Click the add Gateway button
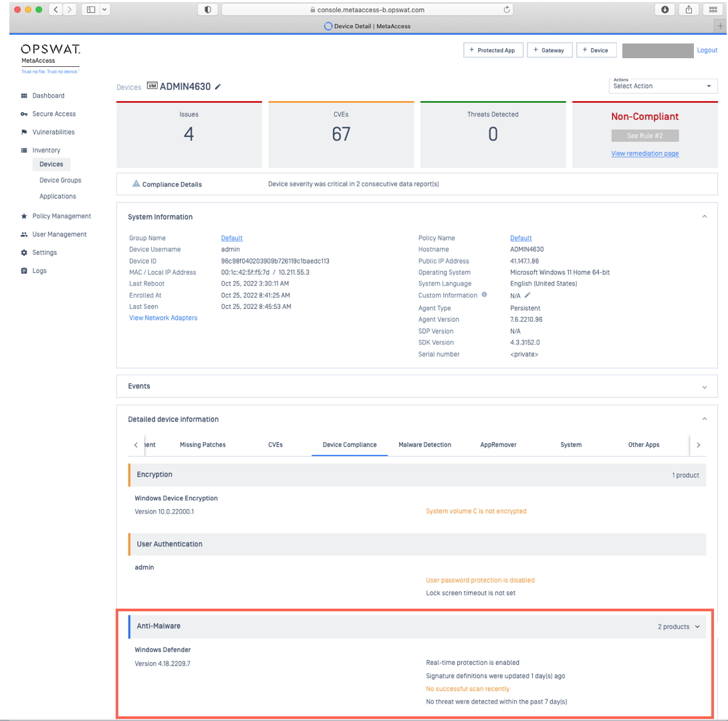 550,50
